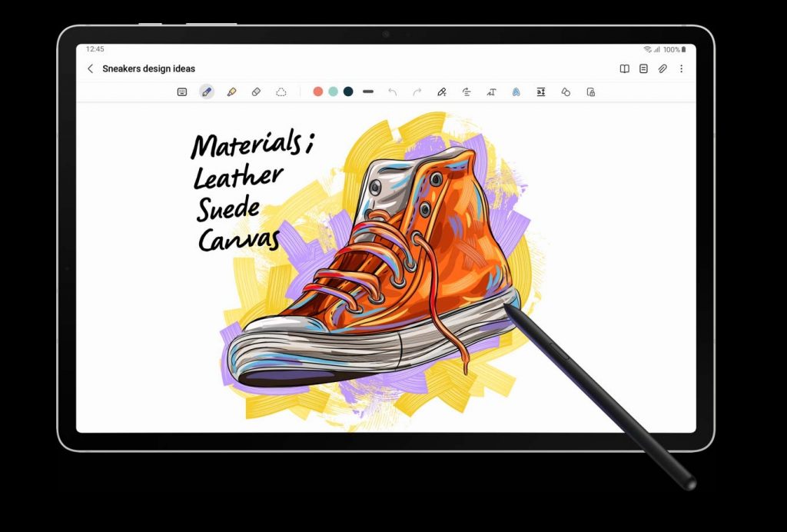
Task: Select the Pen tool
Action: coord(206,91)
